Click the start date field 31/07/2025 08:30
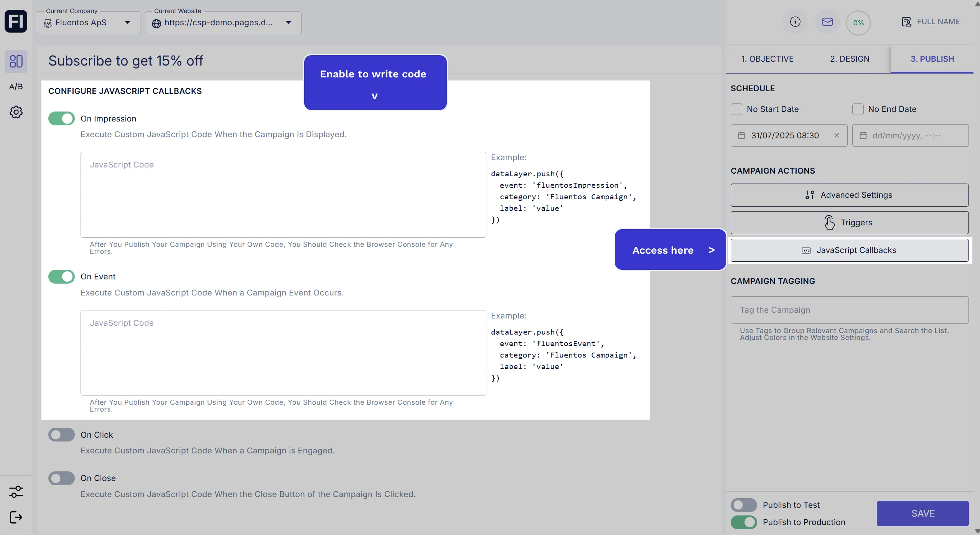 coord(789,135)
